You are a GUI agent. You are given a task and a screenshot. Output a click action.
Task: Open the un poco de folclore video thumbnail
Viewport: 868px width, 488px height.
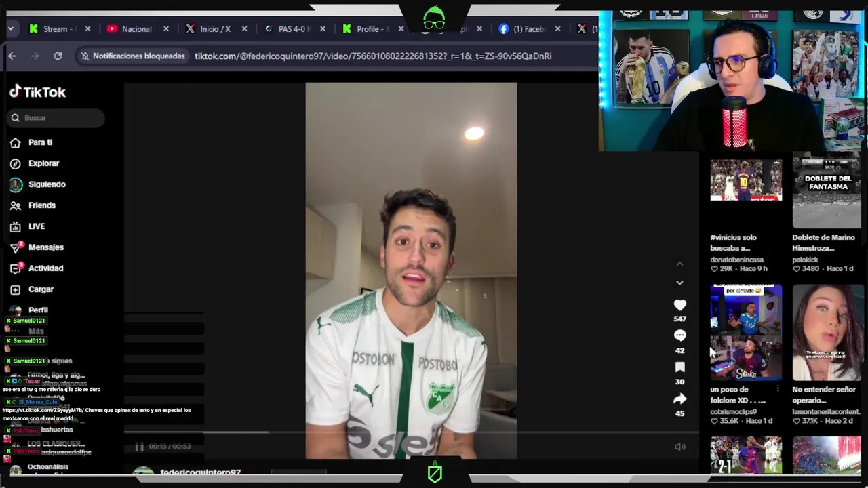(x=746, y=332)
